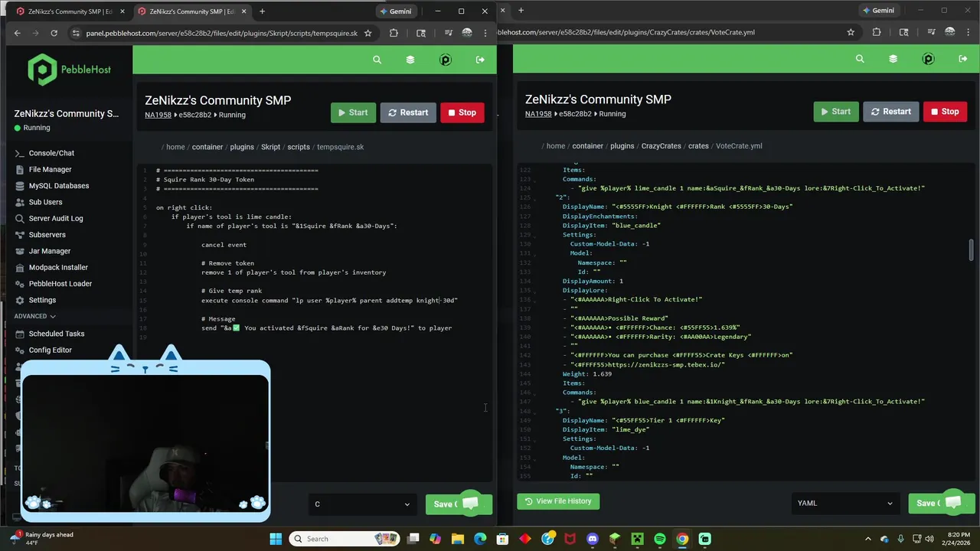Image resolution: width=980 pixels, height=551 pixels.
Task: Click Stop button in the right window
Action: 945,112
